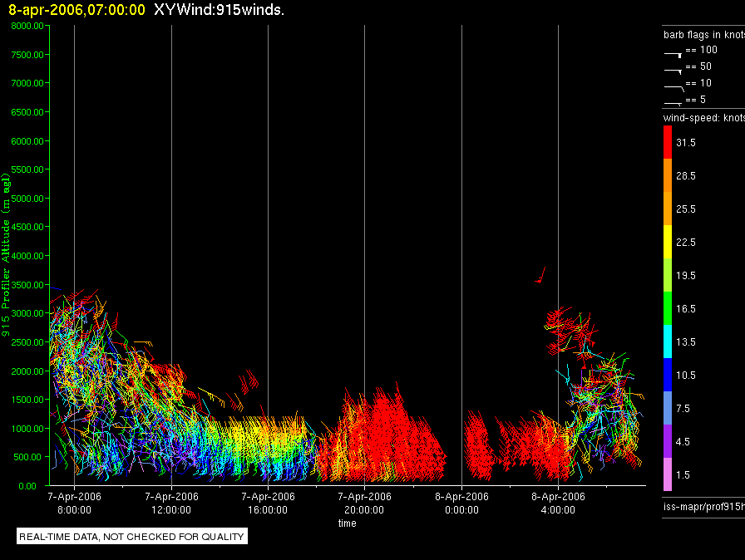
Task: Pick the orange 25.5 knots swatch
Action: [668, 209]
